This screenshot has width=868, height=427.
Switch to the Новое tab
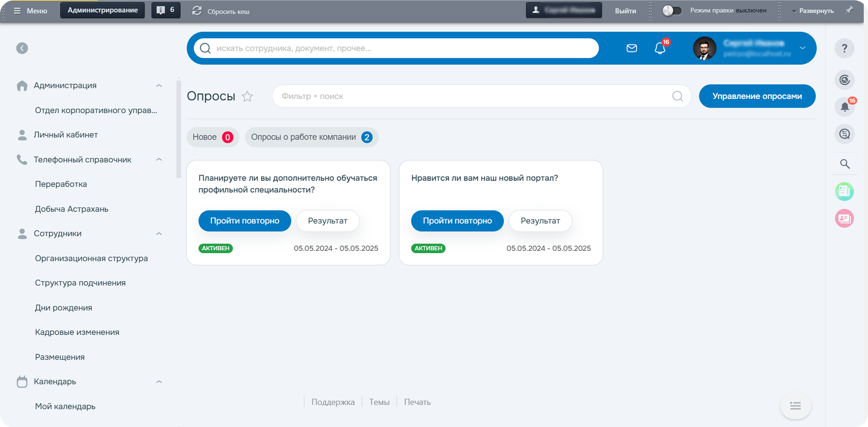(213, 137)
